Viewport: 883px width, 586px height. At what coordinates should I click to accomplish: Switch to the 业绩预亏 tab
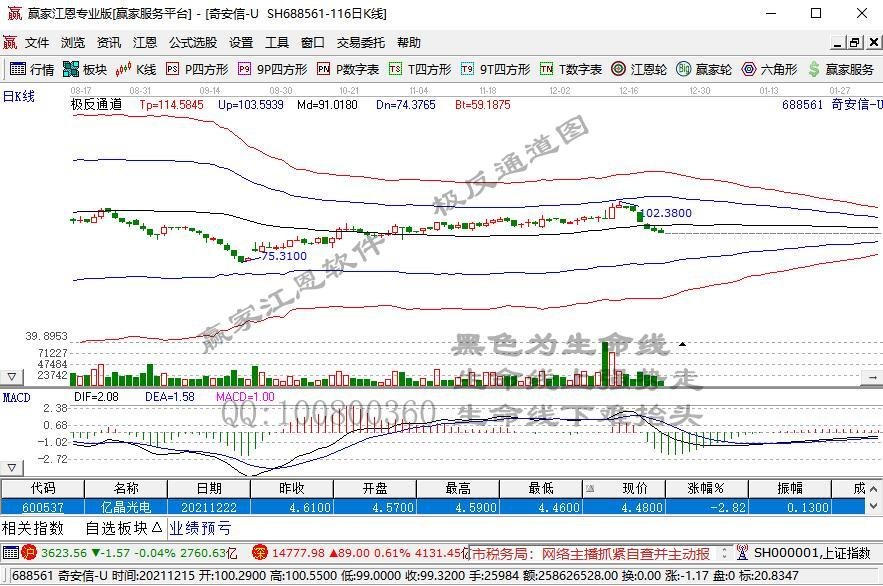pyautogui.click(x=200, y=528)
